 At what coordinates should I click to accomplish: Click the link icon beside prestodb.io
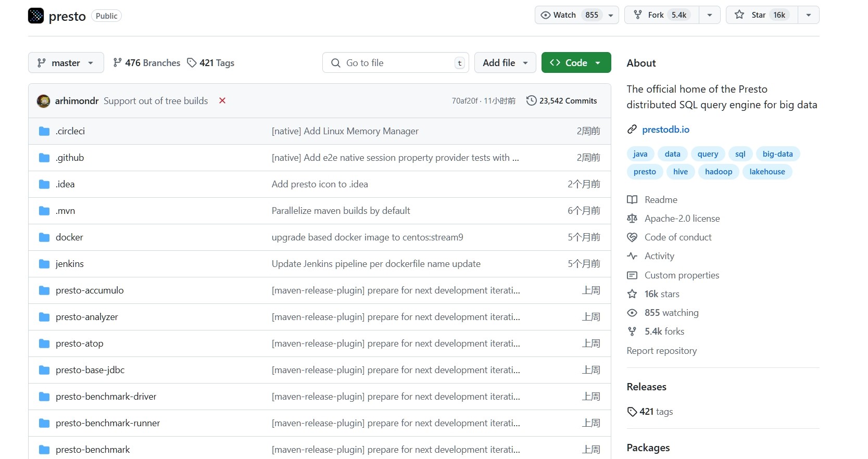pyautogui.click(x=632, y=129)
